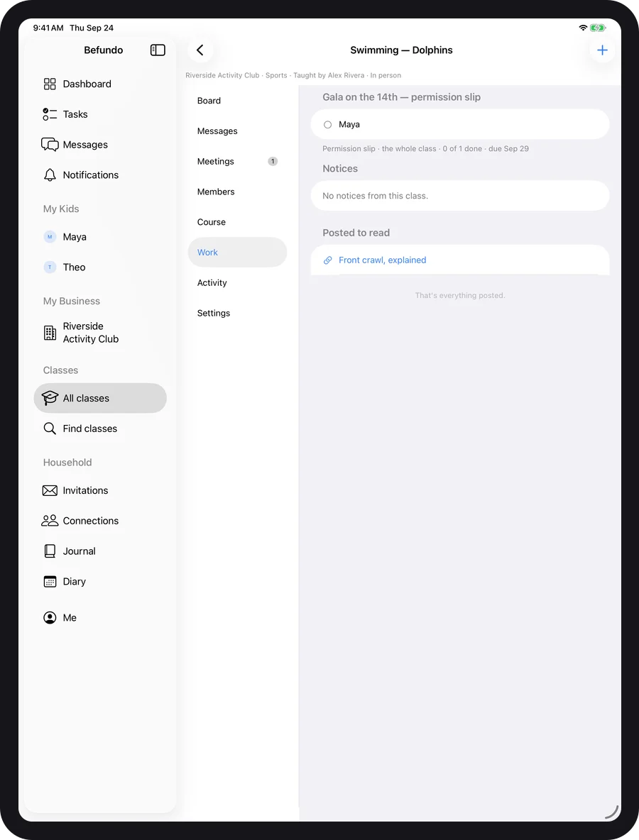
Task: Open Dashboard grid icon
Action: (50, 84)
